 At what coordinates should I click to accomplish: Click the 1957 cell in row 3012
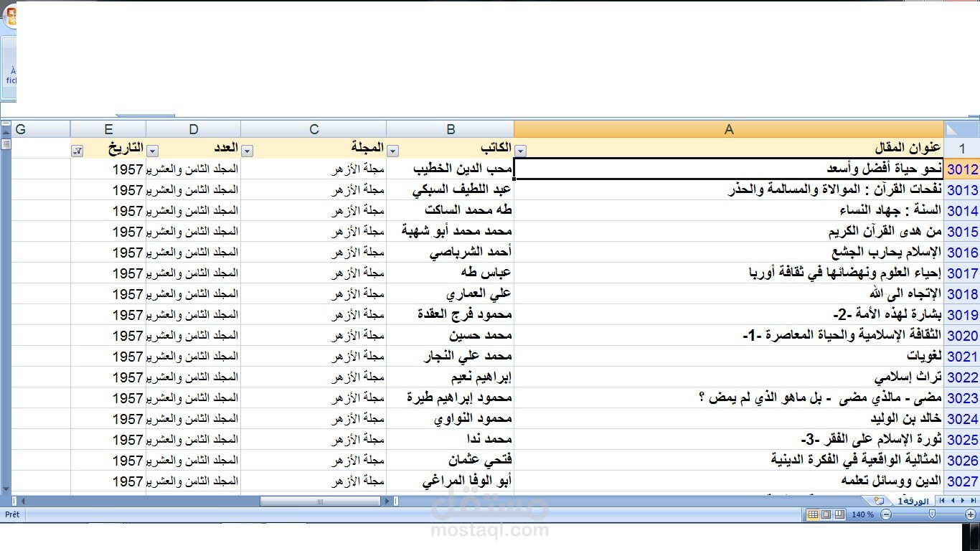pos(108,169)
